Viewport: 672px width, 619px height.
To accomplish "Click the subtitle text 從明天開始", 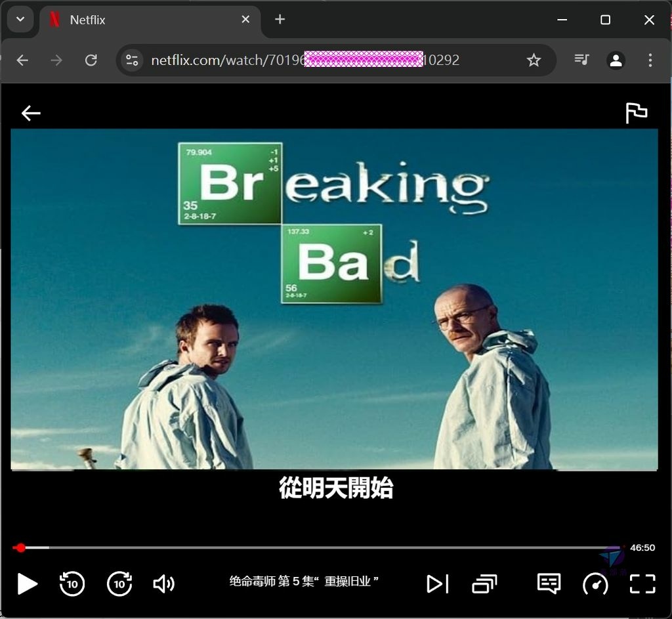I will [336, 488].
